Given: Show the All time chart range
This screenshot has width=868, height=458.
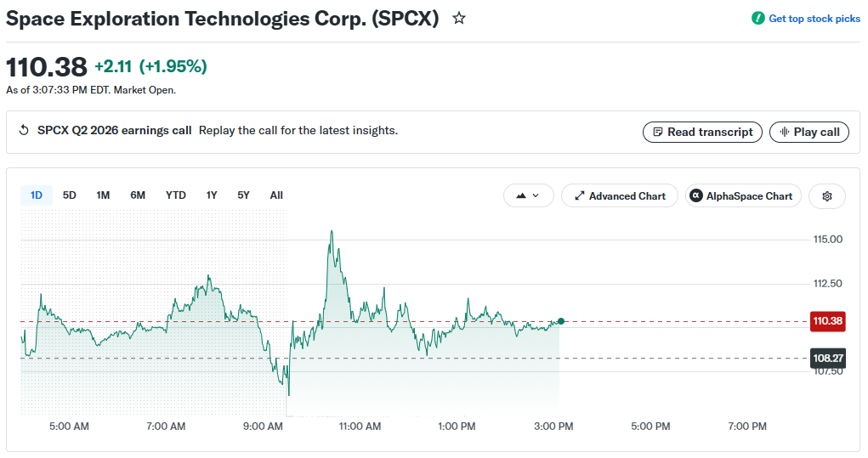Looking at the screenshot, I should [276, 195].
